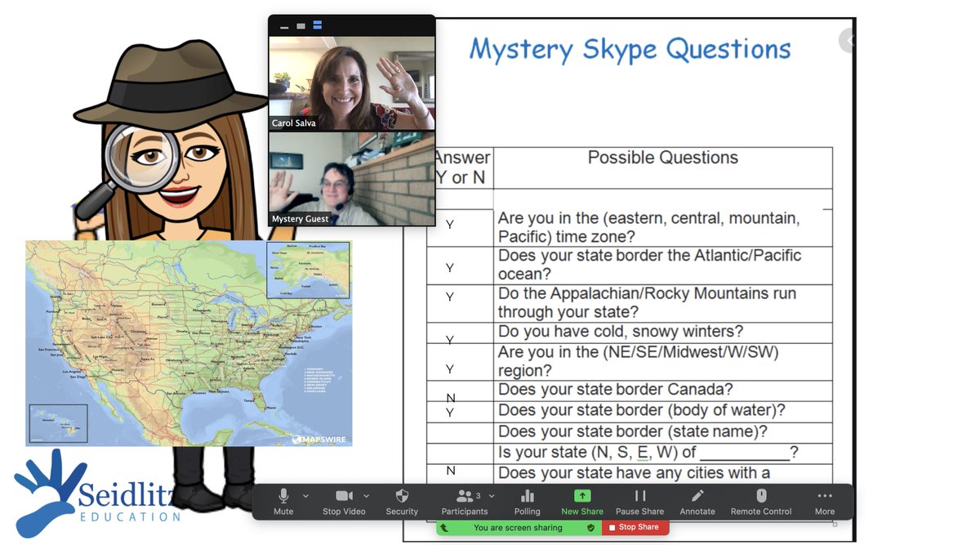Open the Participants panel

pos(465,501)
